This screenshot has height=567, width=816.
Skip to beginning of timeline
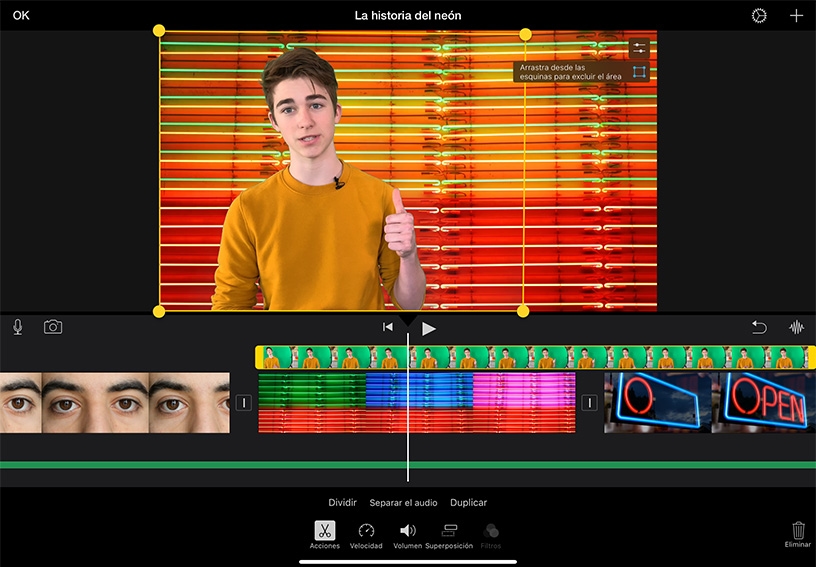click(x=388, y=327)
